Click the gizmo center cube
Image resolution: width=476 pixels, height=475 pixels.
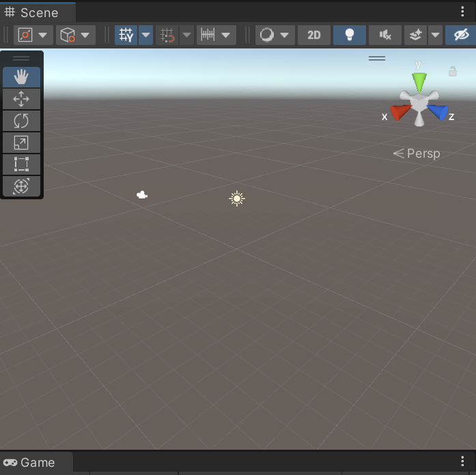pos(419,103)
